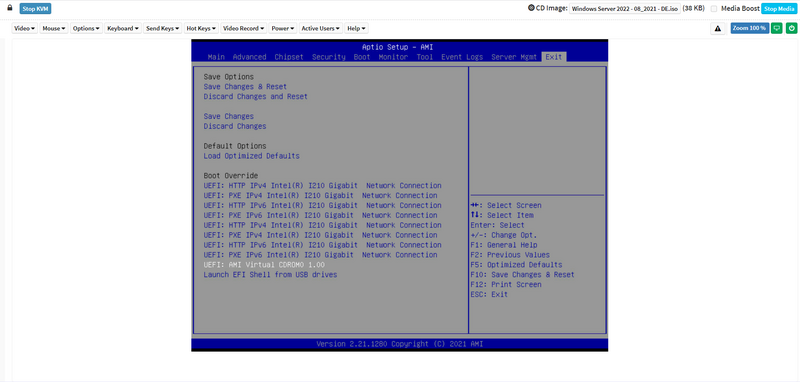Screen dimensions: 800x382
Task: Toggle the Media Boost checkbox
Action: pyautogui.click(x=714, y=9)
